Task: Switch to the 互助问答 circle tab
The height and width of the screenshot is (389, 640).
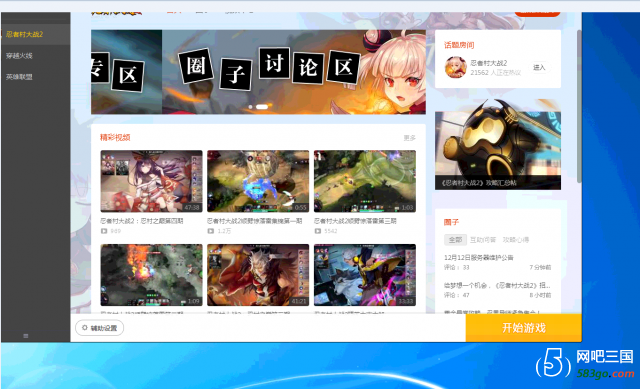Action: [x=483, y=240]
